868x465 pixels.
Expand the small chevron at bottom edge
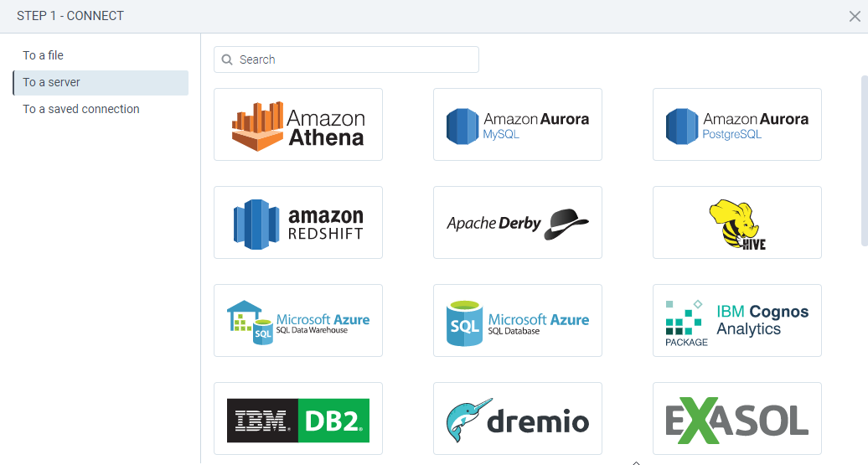[x=636, y=461]
